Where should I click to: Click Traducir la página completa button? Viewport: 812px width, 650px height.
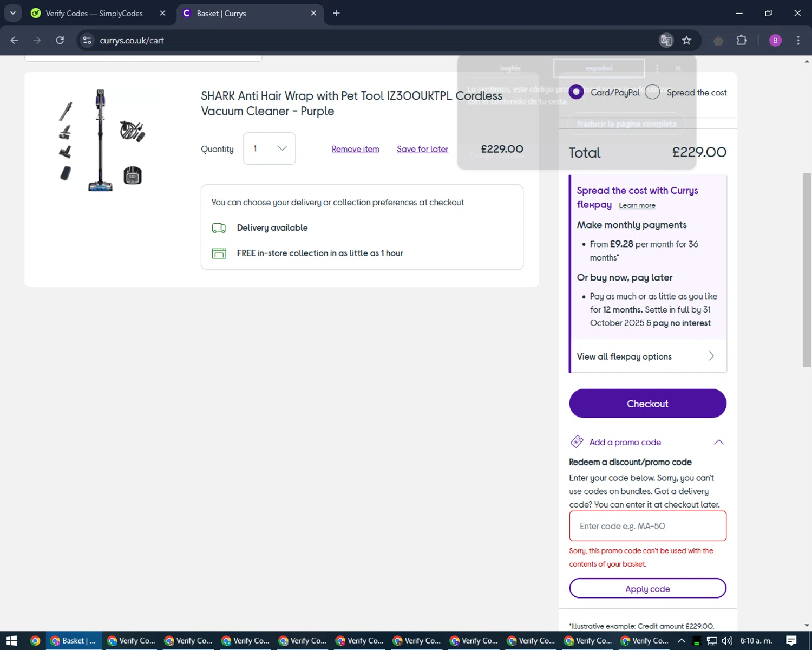pyautogui.click(x=626, y=124)
